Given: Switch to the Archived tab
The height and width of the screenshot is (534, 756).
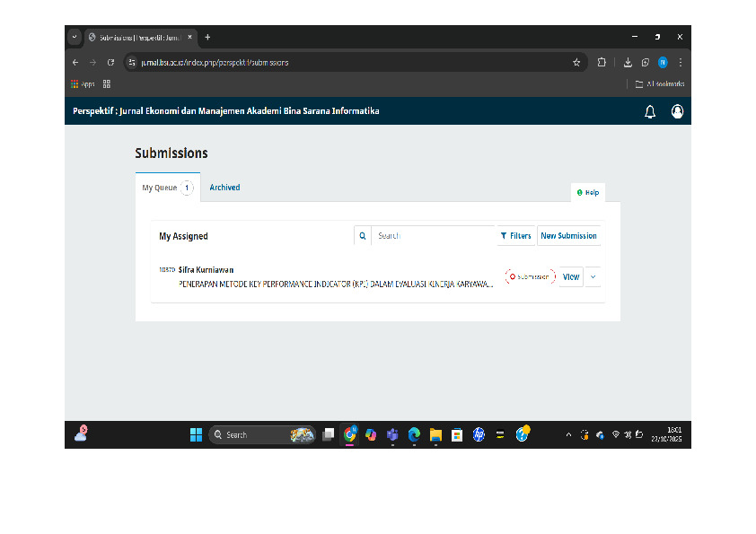Looking at the screenshot, I should [224, 188].
